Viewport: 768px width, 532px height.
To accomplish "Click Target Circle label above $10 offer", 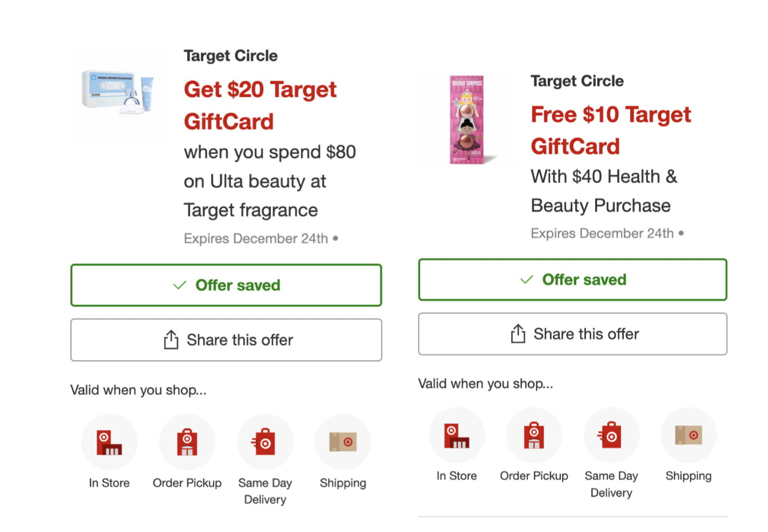I will click(577, 81).
